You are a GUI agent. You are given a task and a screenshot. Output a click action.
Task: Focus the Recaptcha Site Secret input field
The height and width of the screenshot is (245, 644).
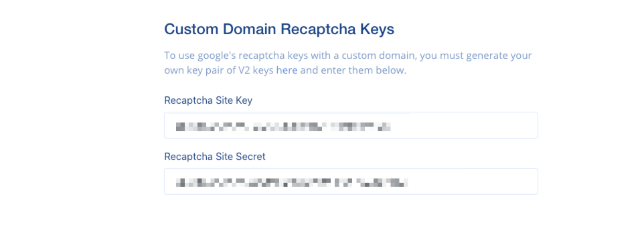(351, 181)
